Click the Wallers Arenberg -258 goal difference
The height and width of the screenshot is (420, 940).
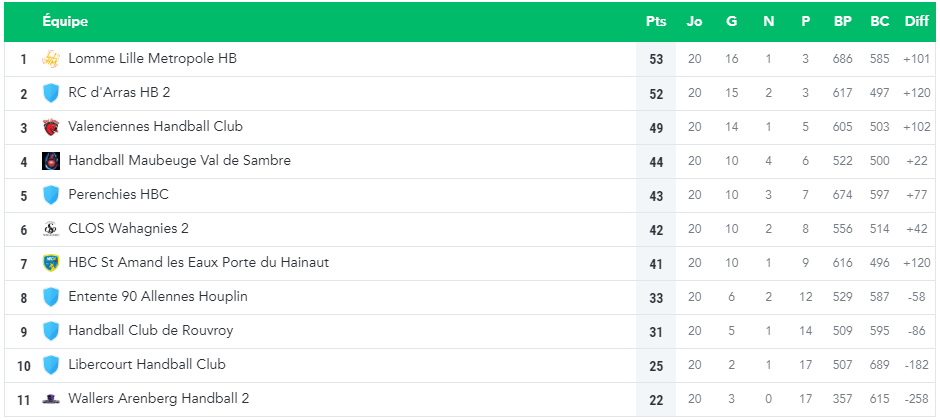pyautogui.click(x=917, y=399)
